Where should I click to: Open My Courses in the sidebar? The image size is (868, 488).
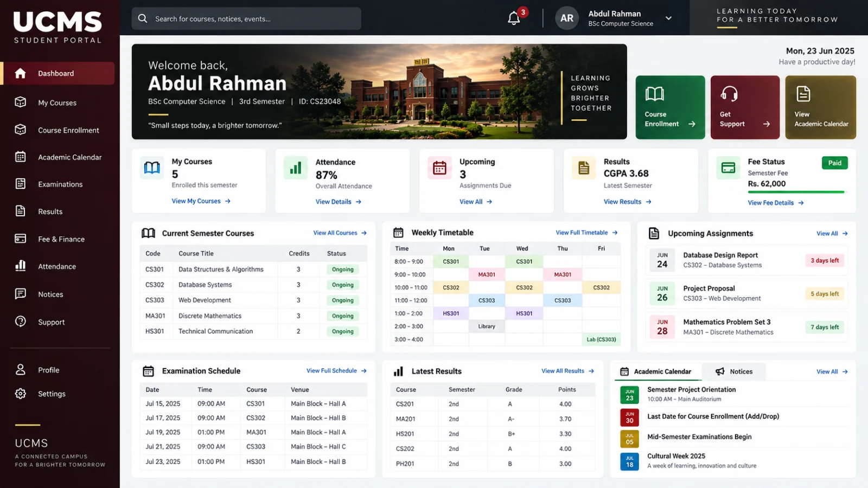pos(58,102)
